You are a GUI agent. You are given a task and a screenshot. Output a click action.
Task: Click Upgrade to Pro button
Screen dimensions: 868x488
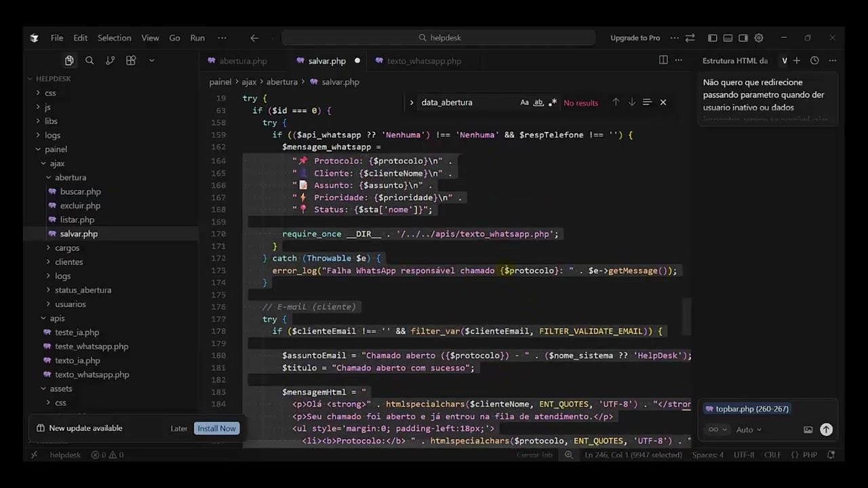(x=635, y=38)
